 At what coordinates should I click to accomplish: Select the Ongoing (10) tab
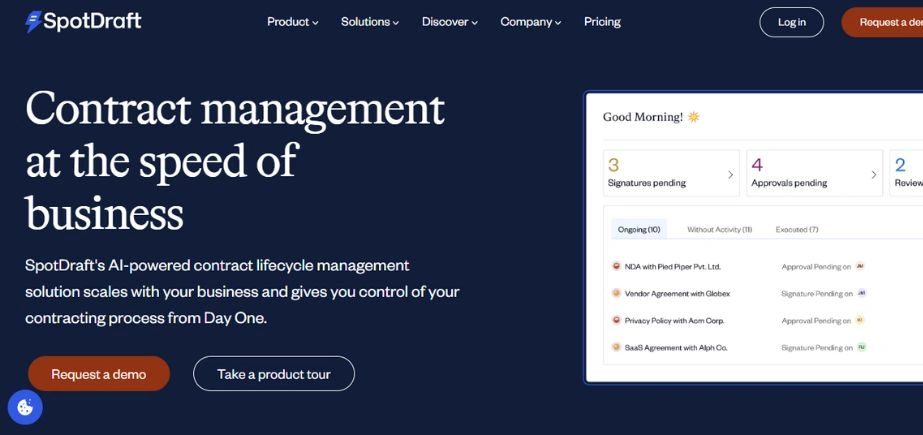click(x=639, y=230)
